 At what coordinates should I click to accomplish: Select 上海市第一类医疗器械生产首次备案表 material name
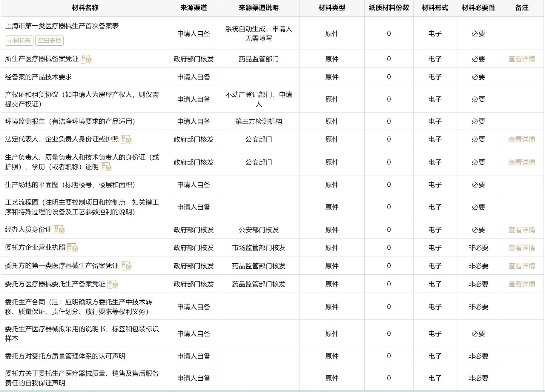[x=62, y=26]
